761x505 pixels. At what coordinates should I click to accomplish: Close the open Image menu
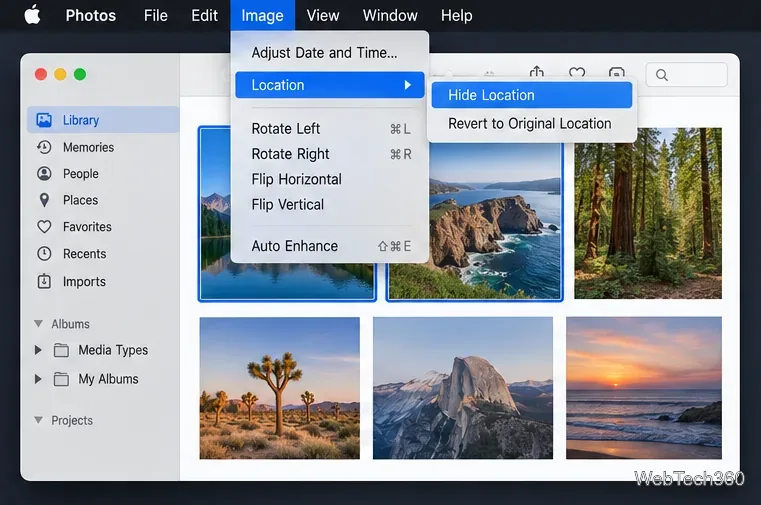pos(263,16)
